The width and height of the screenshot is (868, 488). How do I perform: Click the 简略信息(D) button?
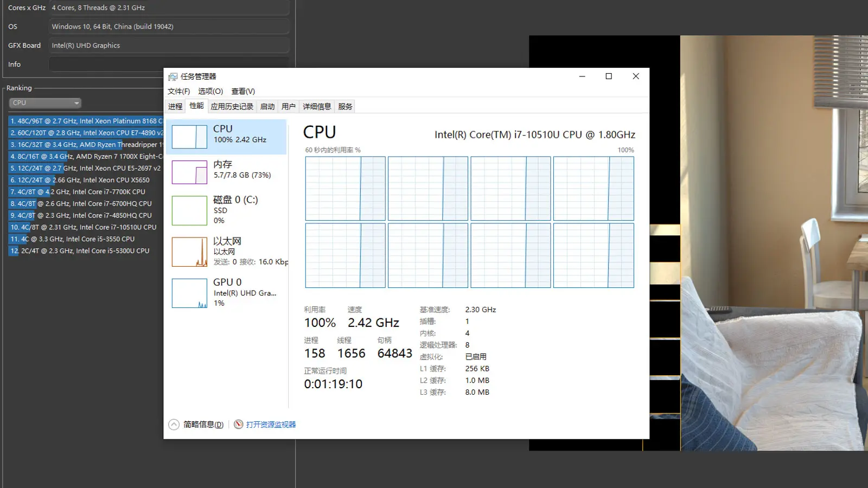(x=203, y=425)
